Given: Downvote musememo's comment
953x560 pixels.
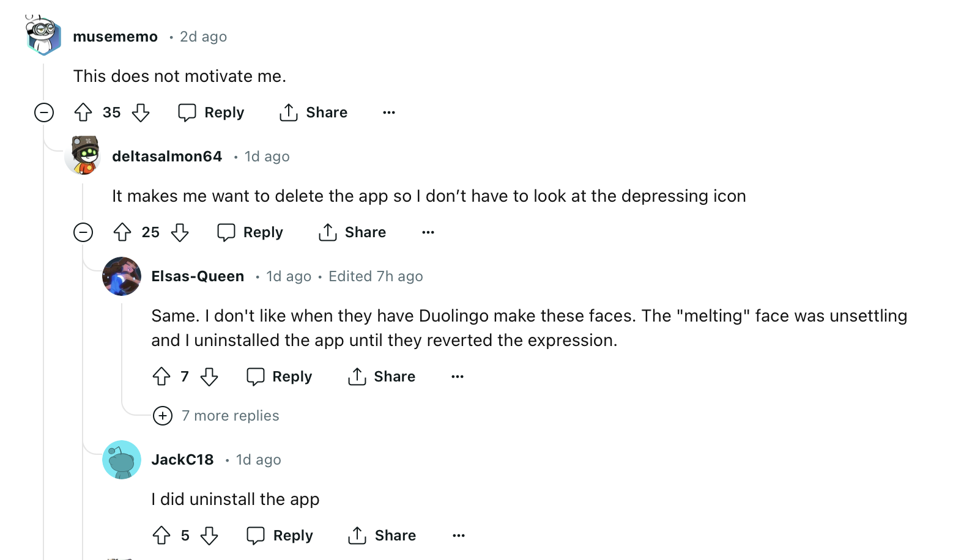Looking at the screenshot, I should [141, 112].
